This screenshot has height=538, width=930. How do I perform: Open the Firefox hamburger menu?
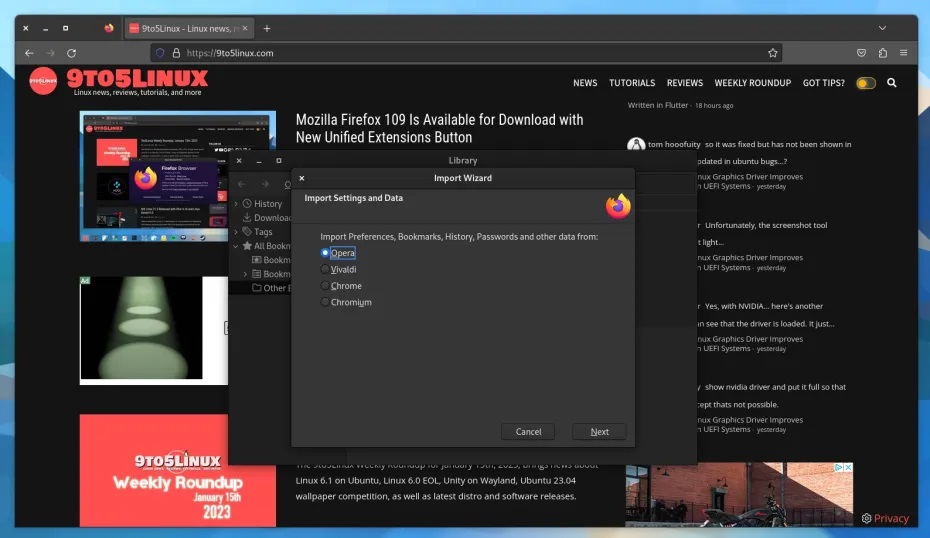tap(903, 53)
